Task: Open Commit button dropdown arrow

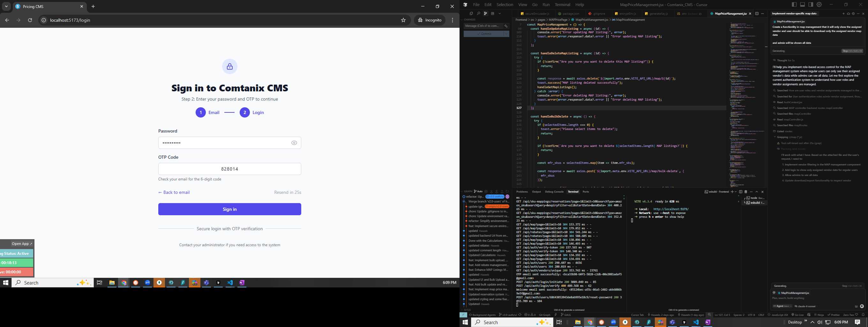Action: click(x=506, y=34)
